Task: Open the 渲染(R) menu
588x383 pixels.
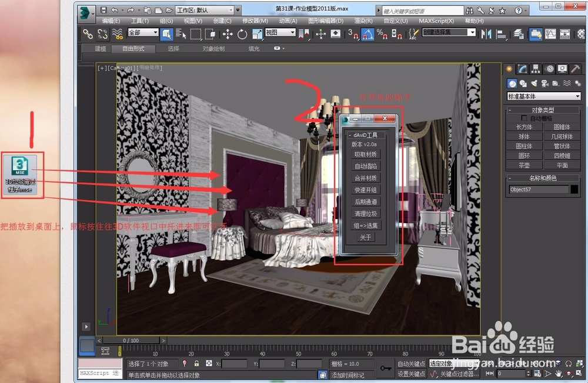Action: 364,21
